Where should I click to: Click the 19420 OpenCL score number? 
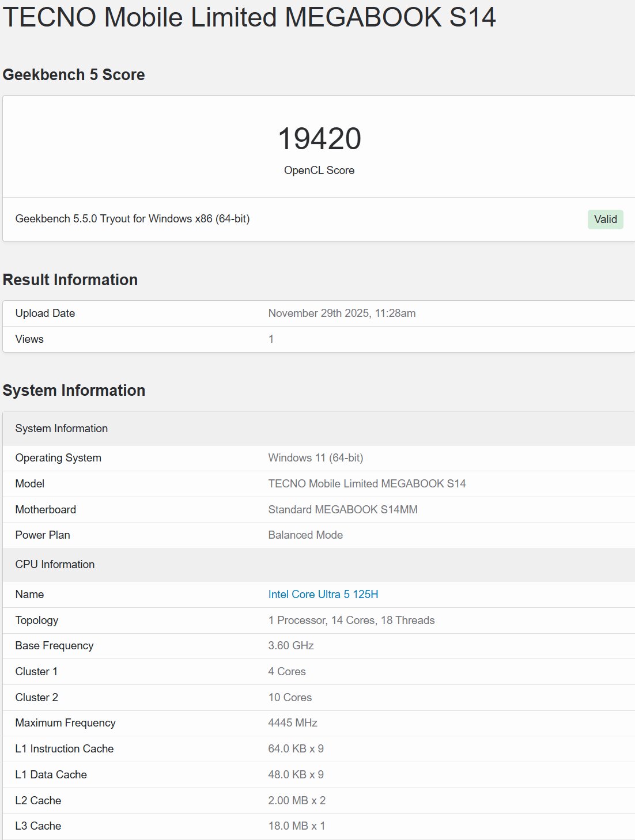click(x=319, y=139)
